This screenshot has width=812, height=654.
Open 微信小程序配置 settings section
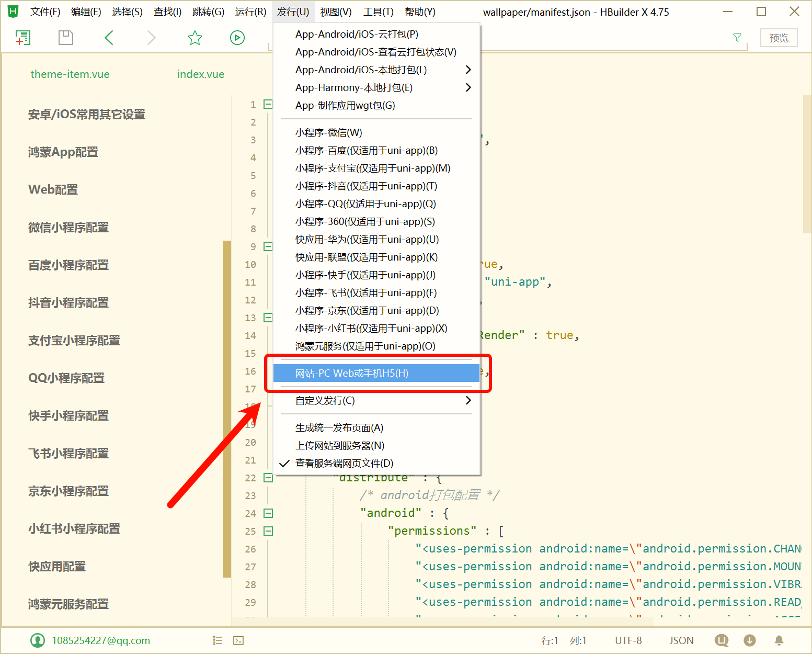pyautogui.click(x=68, y=228)
